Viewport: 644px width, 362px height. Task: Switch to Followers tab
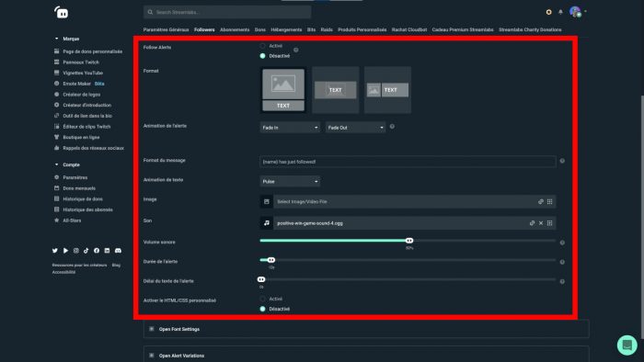coord(204,30)
